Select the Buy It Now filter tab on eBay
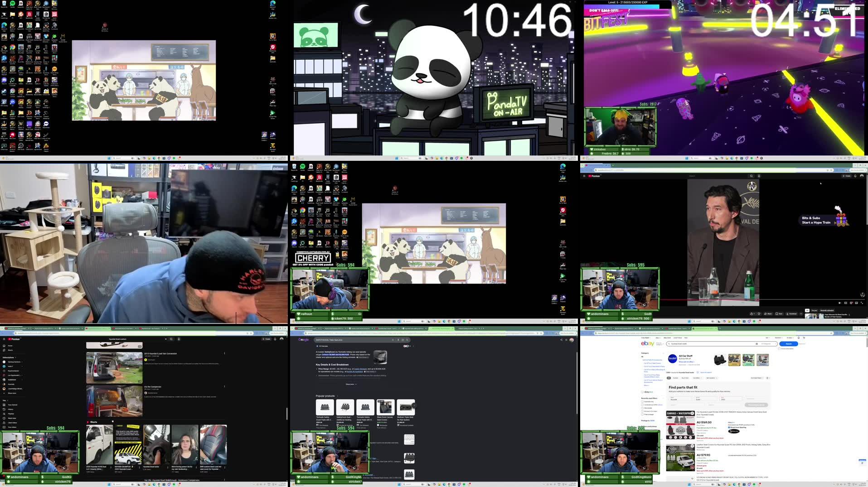868x487 pixels. point(685,378)
